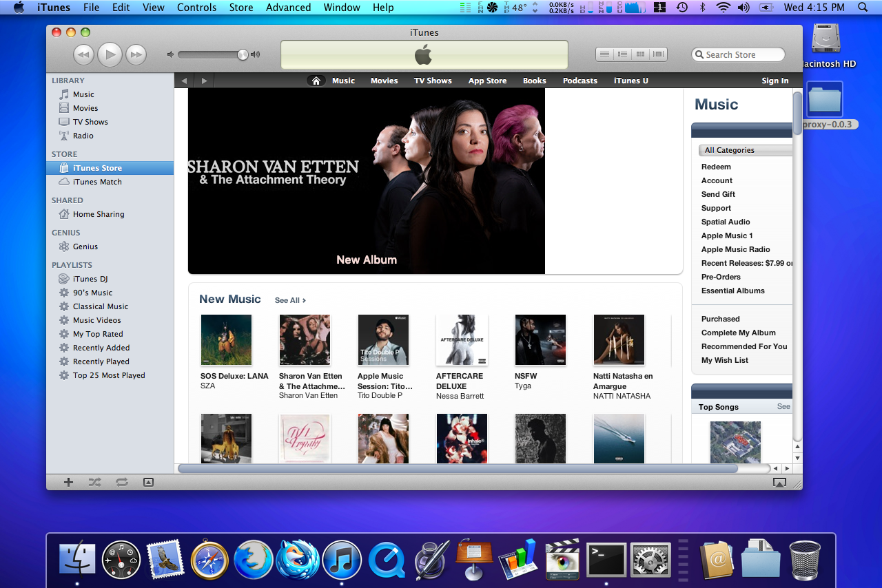
Task: Open the All Categories dropdown
Action: [x=746, y=150]
